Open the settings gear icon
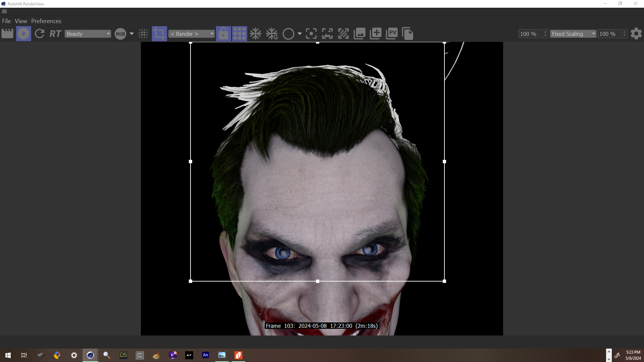The image size is (644, 362). [636, 34]
